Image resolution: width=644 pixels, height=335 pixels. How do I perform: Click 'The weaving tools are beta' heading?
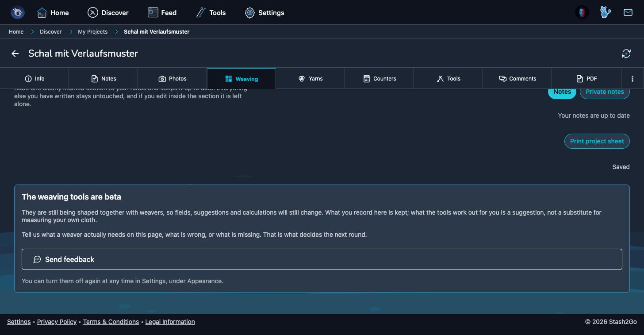[x=71, y=197]
